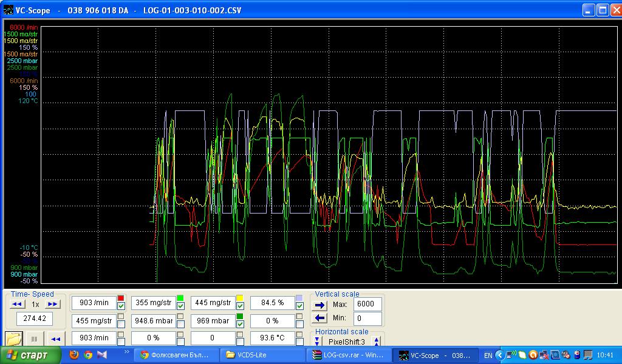The image size is (622, 364).
Task: Expand hidden quick launch items chevron
Action: [126, 352]
